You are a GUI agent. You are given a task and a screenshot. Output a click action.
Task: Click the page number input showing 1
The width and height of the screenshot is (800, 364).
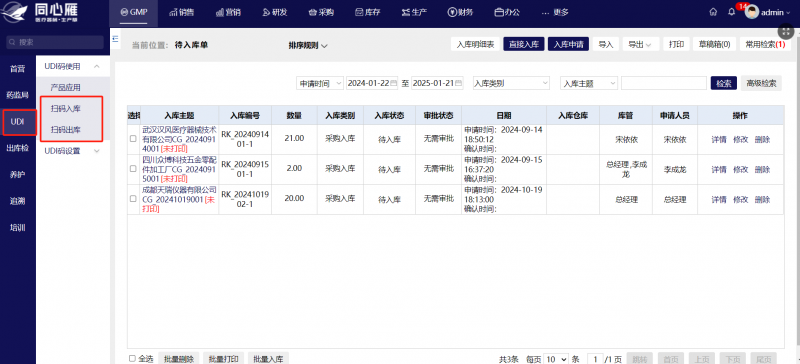[x=595, y=359]
